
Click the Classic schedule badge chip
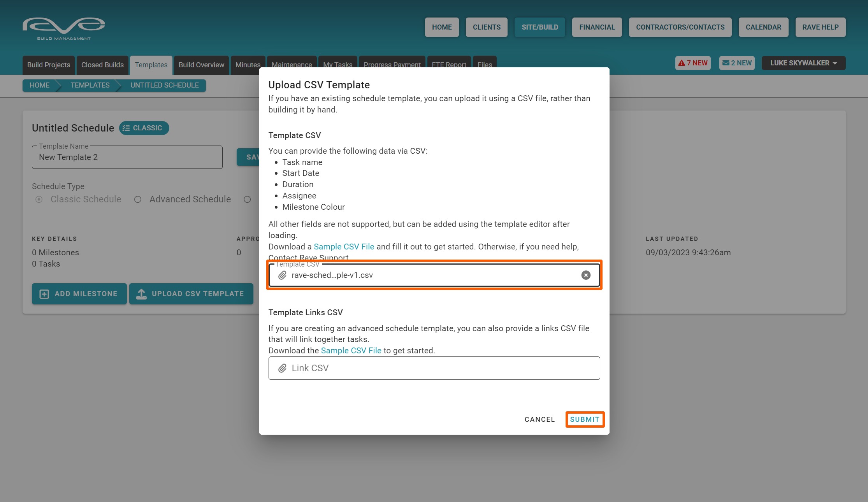pyautogui.click(x=144, y=128)
